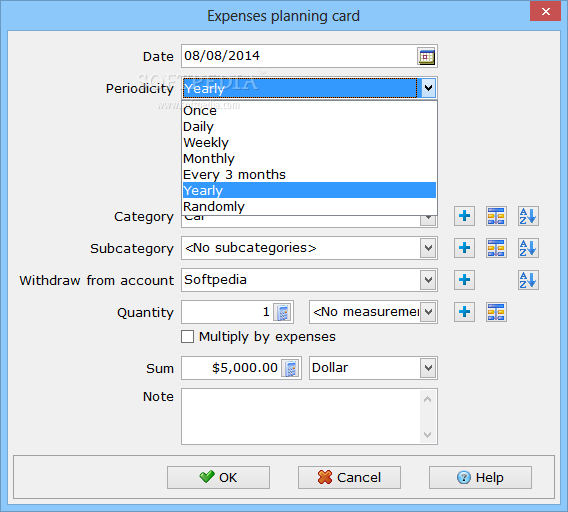The width and height of the screenshot is (568, 512).
Task: Select Once in periodicity list
Action: (x=309, y=111)
